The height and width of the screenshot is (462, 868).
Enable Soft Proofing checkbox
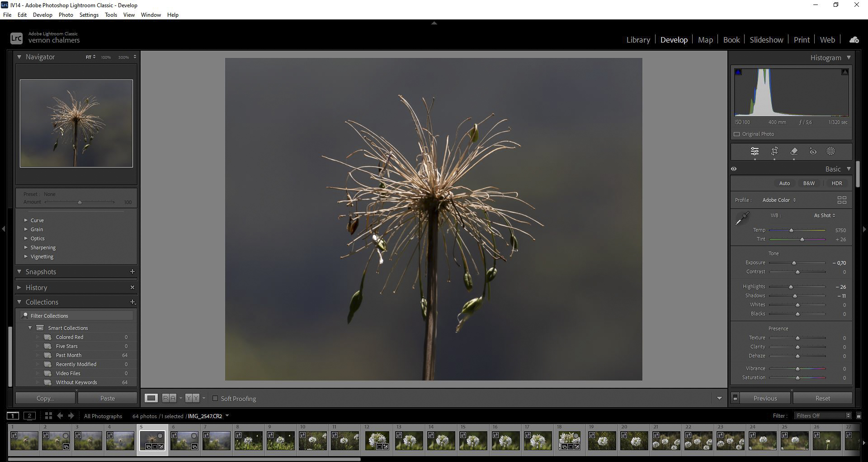(x=215, y=399)
